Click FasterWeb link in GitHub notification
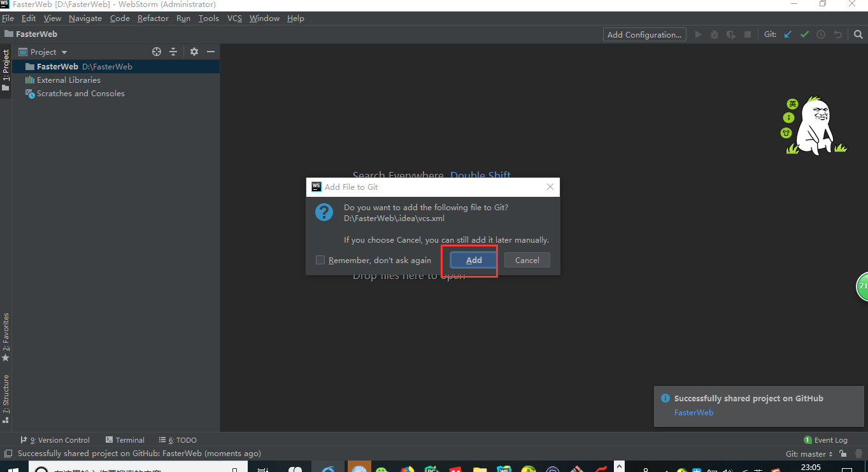 (694, 412)
